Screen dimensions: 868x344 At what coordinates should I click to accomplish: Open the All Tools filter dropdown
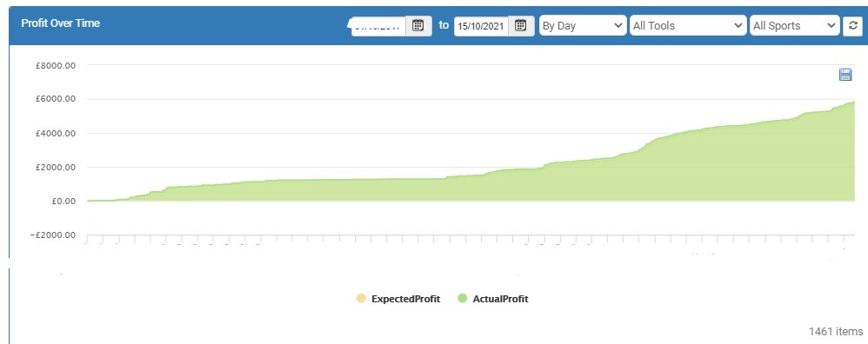(688, 25)
